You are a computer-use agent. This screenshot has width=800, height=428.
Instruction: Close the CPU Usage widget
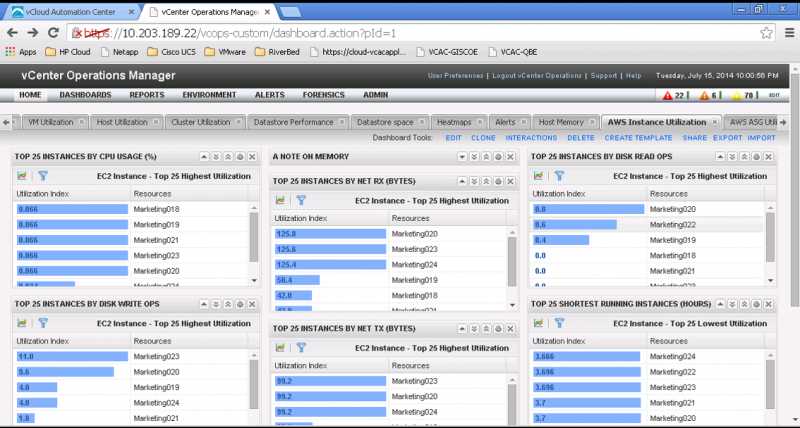[252, 157]
